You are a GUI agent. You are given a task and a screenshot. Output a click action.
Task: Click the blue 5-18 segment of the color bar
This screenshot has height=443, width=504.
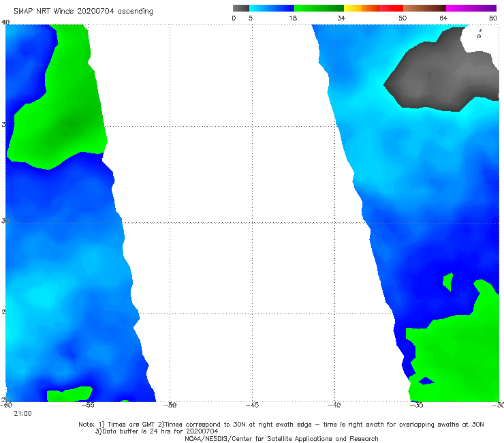[272, 8]
